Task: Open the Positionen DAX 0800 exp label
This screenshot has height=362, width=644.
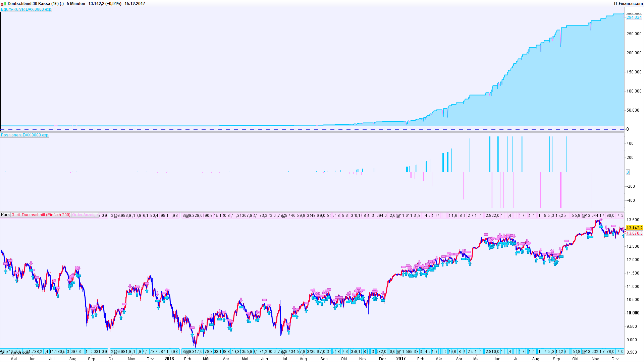Action: (x=25, y=135)
